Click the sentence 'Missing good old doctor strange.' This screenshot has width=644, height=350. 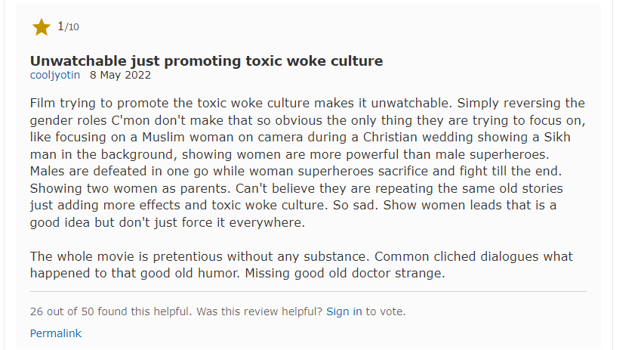[x=345, y=274]
